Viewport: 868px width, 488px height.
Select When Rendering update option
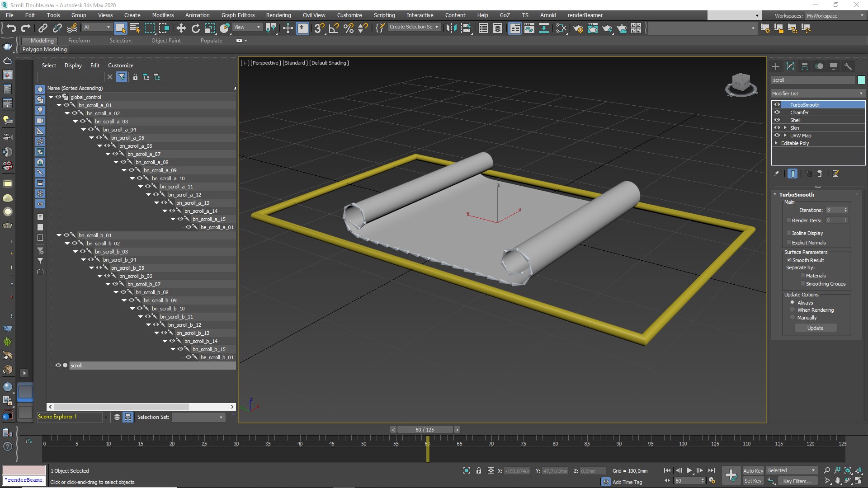click(792, 310)
